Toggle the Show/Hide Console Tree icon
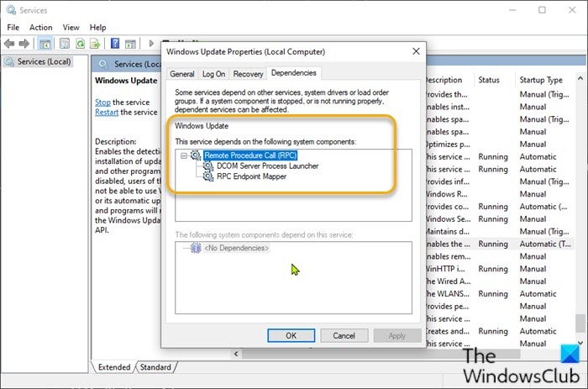 pyautogui.click(x=45, y=44)
